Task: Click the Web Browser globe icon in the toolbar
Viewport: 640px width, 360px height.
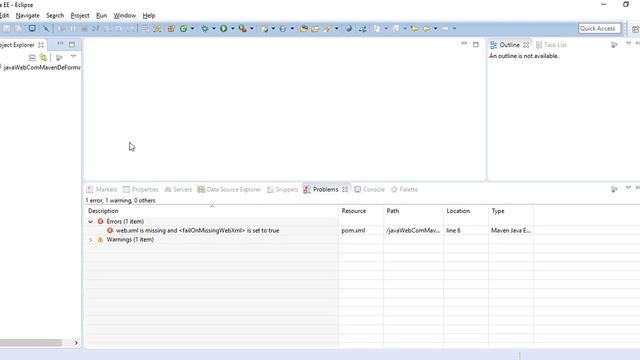Action: 349,29
